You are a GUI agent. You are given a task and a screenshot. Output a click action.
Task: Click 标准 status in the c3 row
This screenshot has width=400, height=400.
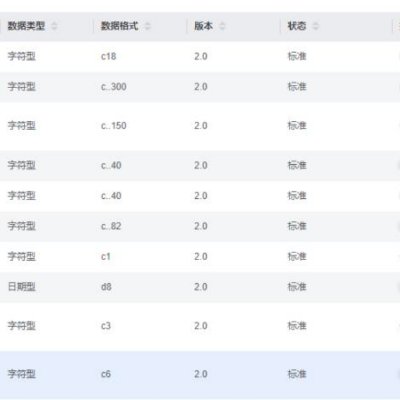(297, 326)
